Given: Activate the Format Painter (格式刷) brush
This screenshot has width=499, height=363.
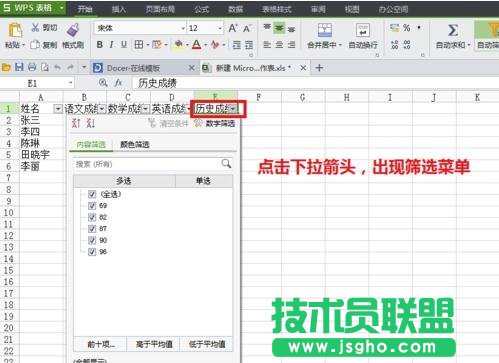Looking at the screenshot, I should point(73,30).
